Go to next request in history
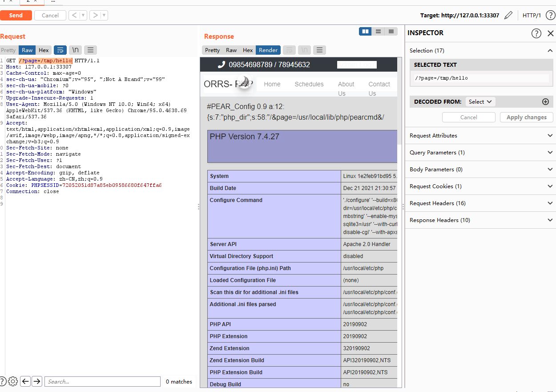 pyautogui.click(x=95, y=15)
